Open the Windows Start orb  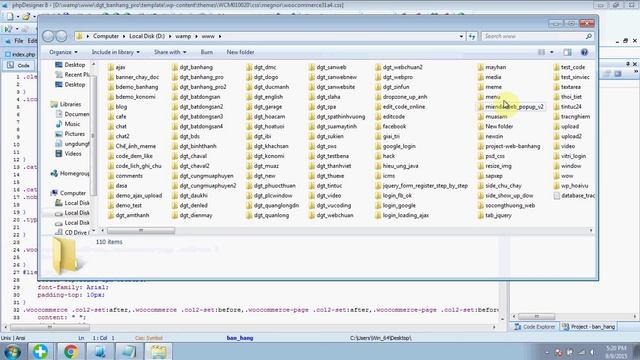point(12,351)
